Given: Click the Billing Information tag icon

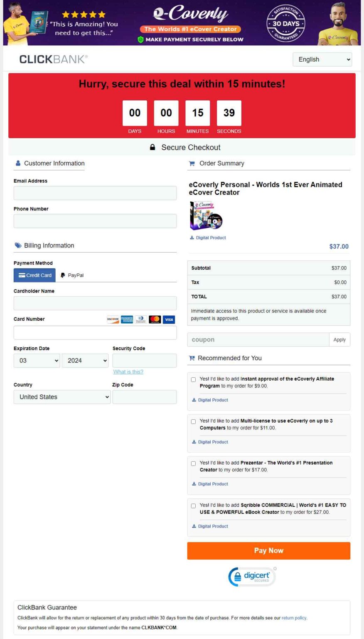Looking at the screenshot, I should click(x=18, y=245).
